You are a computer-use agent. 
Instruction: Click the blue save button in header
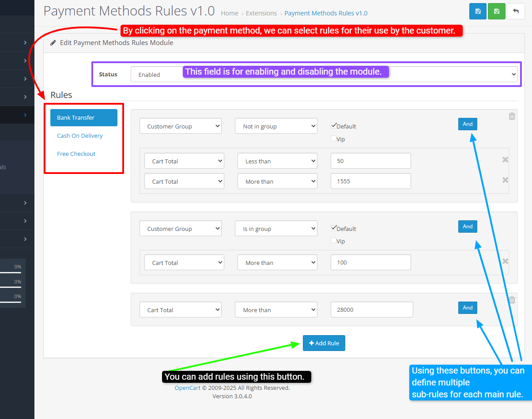coord(478,11)
